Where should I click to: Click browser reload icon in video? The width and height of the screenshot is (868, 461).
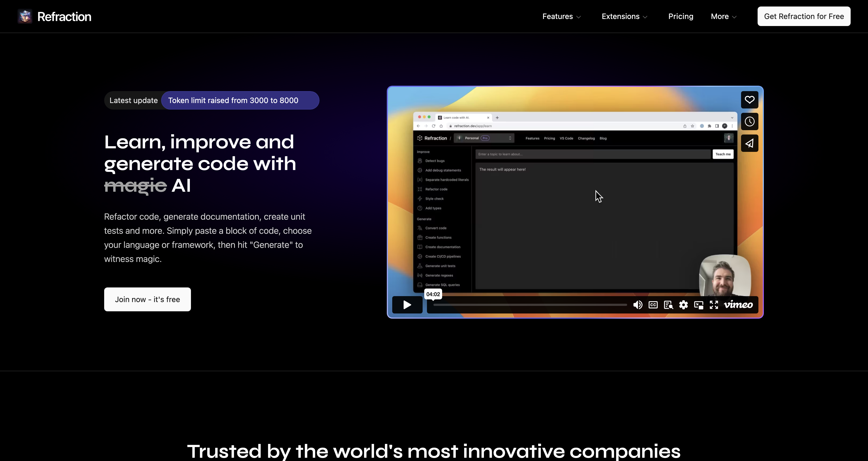433,126
